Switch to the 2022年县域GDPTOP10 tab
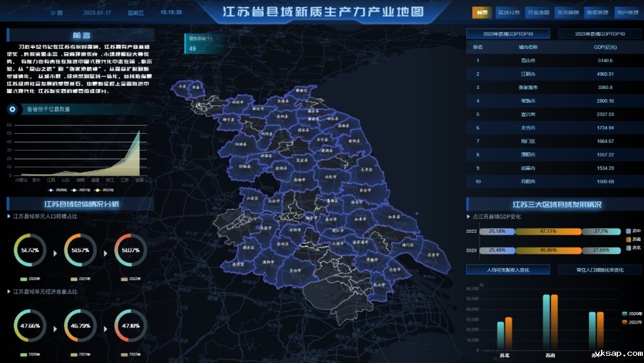This screenshot has width=644, height=363. click(600, 34)
